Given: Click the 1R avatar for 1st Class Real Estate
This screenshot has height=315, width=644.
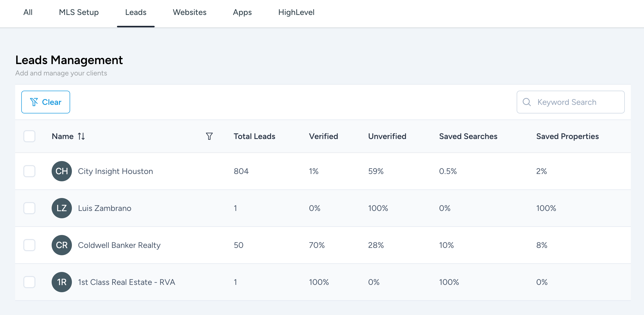Looking at the screenshot, I should click(62, 282).
